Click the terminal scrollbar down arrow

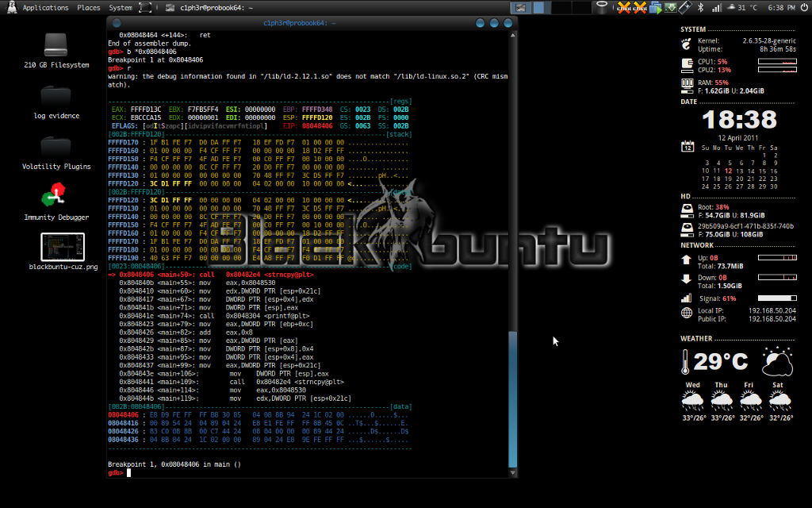[513, 473]
